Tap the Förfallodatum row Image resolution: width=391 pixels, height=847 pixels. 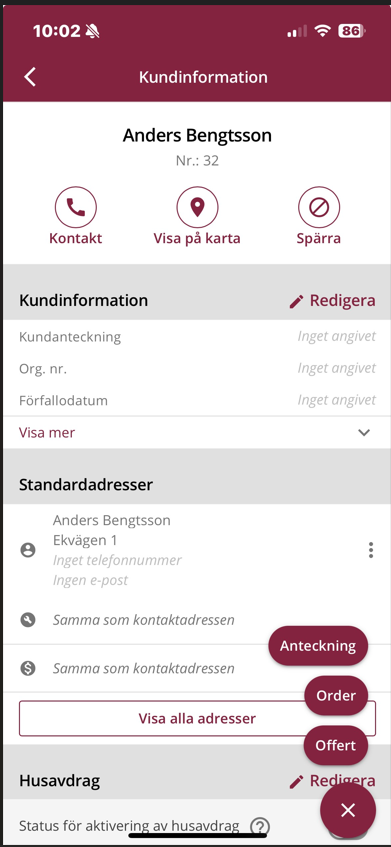tap(196, 400)
